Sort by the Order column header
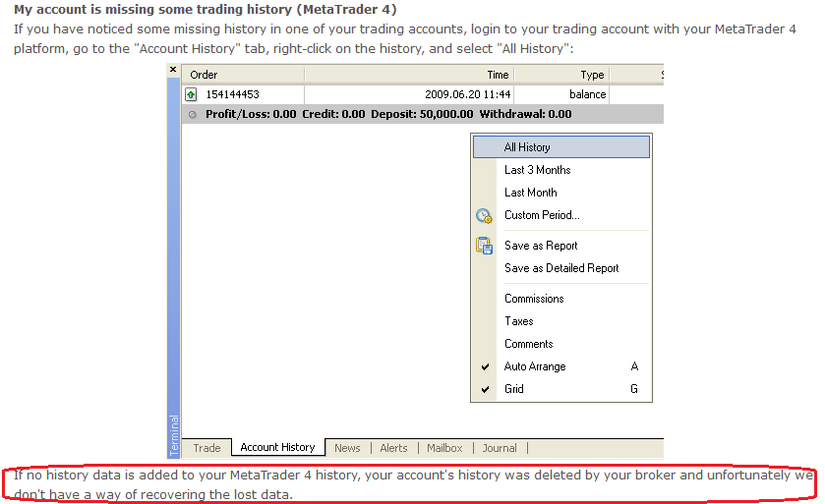 pos(243,75)
